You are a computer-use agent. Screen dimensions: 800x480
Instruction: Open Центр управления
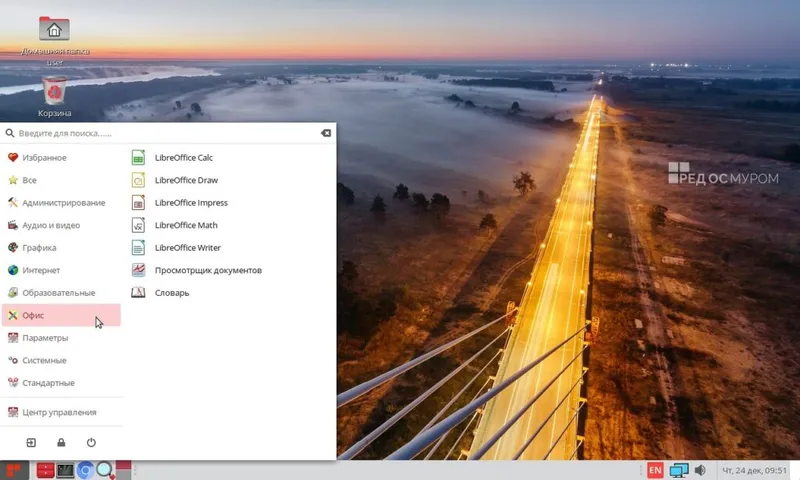[61, 412]
